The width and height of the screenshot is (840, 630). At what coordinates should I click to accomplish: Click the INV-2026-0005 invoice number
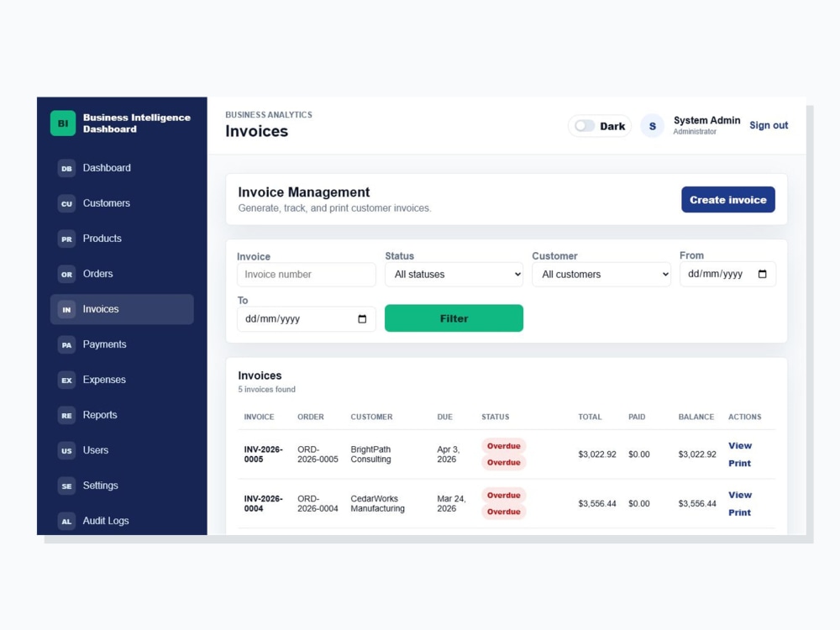coord(263,454)
